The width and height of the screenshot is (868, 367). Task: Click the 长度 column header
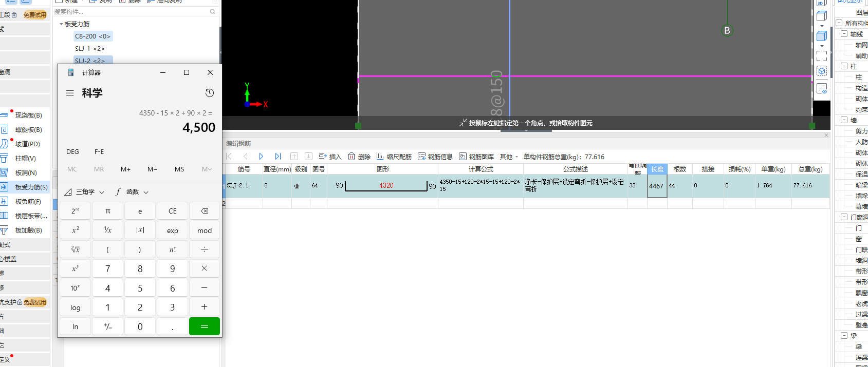657,169
